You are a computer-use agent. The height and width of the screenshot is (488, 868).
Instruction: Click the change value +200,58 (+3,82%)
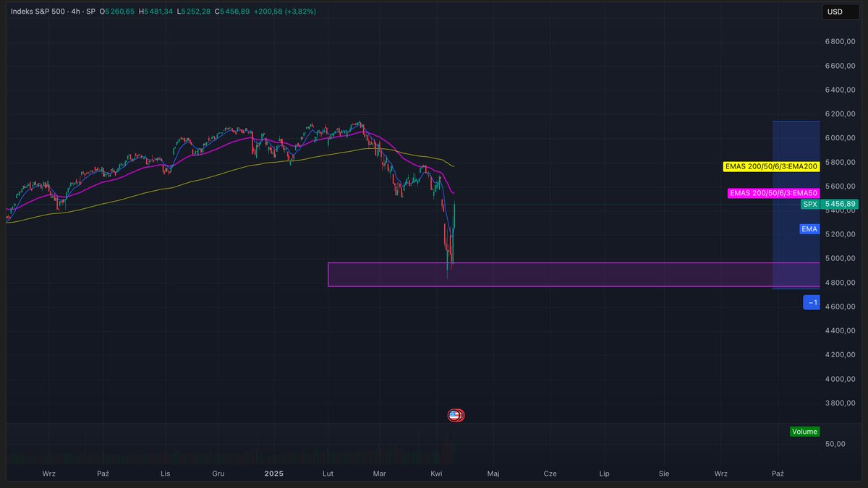coord(284,12)
